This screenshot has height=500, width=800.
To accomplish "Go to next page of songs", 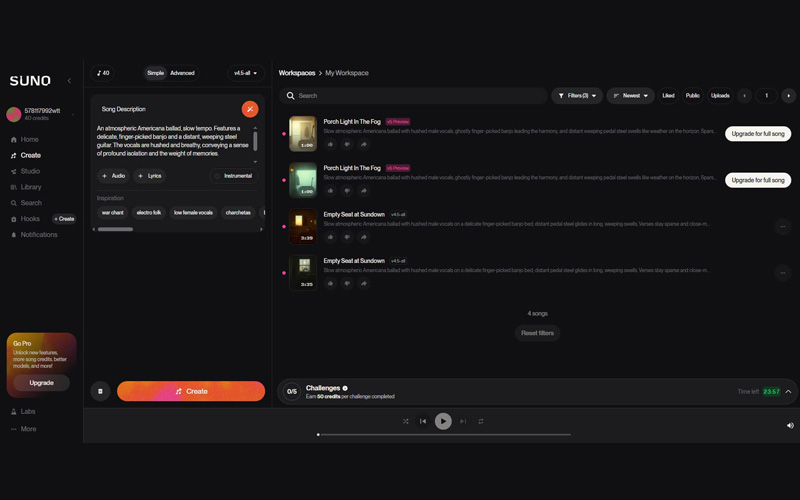I will tap(788, 95).
